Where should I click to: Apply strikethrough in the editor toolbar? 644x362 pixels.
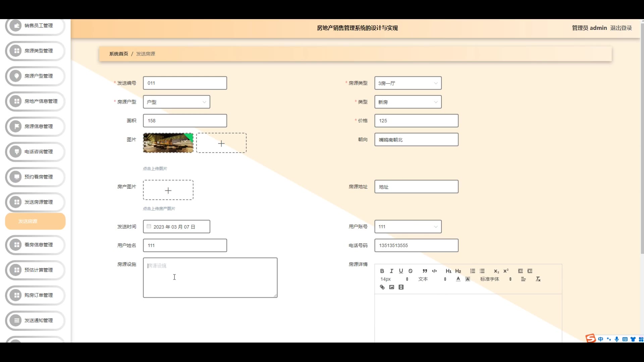point(410,271)
